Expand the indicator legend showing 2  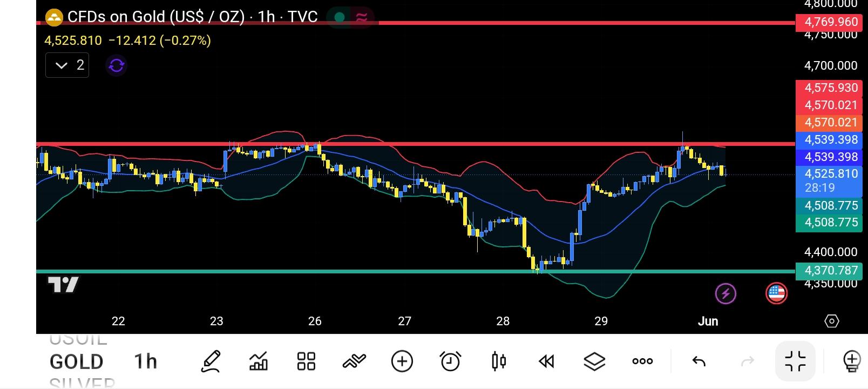coord(67,65)
